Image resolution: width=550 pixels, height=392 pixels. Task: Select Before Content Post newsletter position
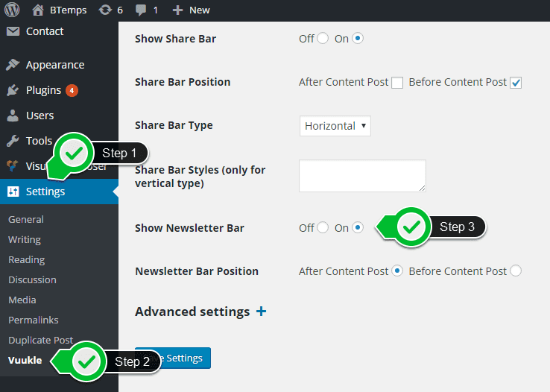516,271
